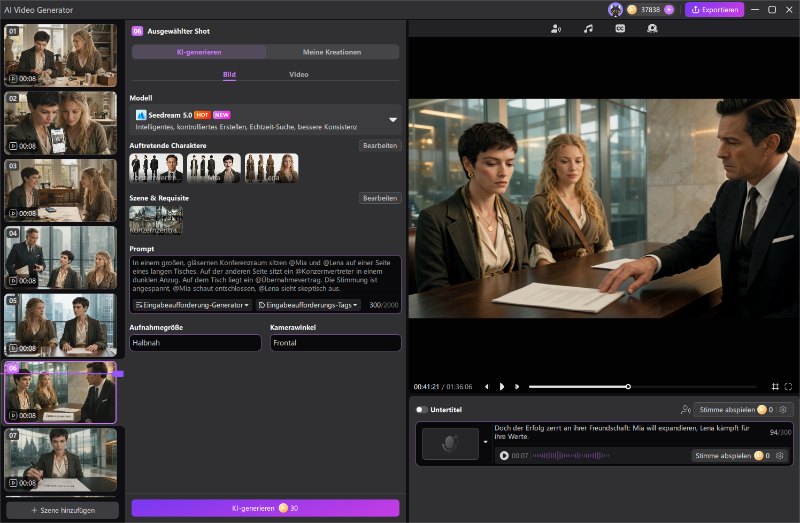
Task: Select the short-haired woman character card
Action: tap(214, 168)
